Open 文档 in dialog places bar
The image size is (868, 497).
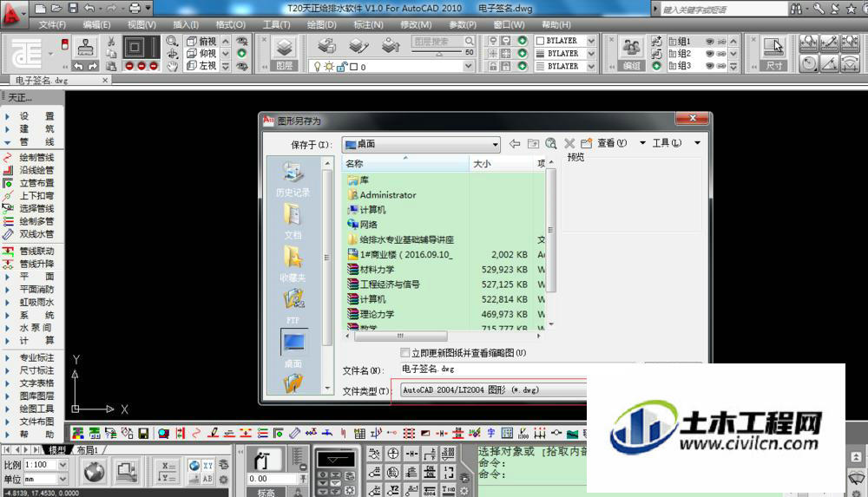293,221
